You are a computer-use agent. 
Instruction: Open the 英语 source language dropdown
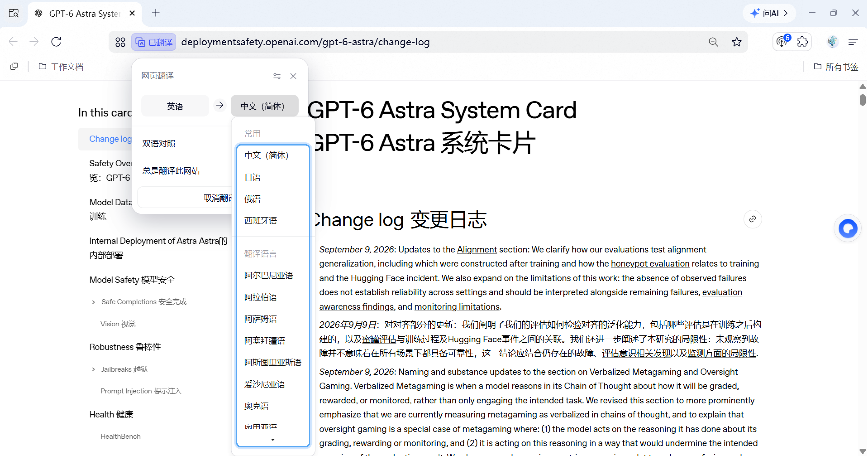coord(175,106)
